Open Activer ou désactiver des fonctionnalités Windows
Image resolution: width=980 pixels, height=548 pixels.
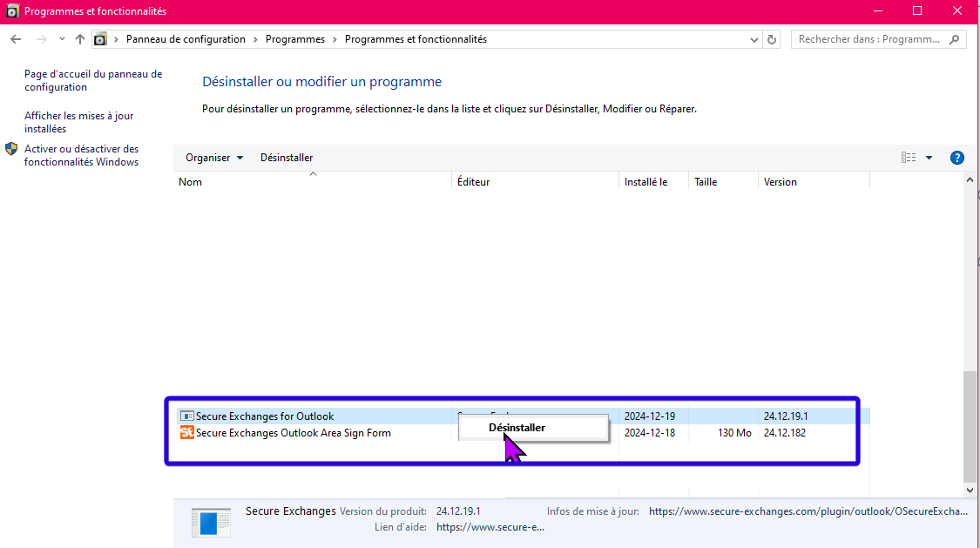tap(81, 156)
